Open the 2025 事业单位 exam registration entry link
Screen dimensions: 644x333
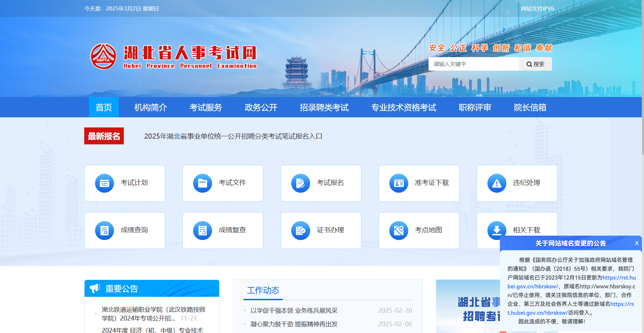click(x=233, y=136)
